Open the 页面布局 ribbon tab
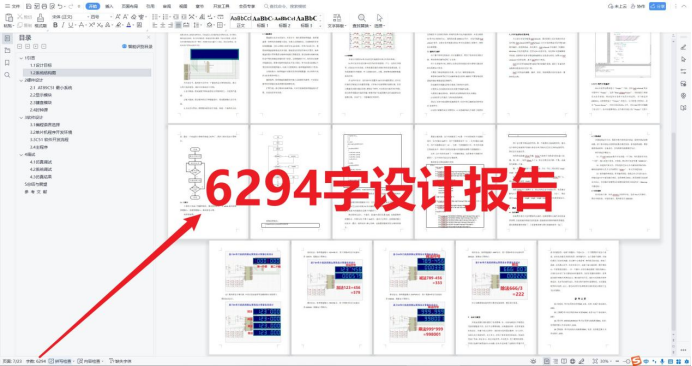692x366 pixels. pos(130,6)
